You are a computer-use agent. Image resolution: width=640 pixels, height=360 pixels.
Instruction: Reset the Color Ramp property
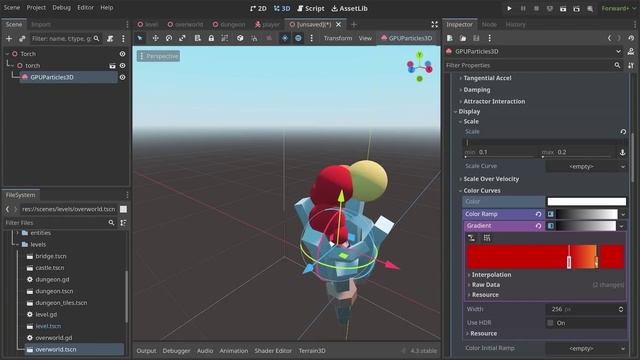[538, 214]
